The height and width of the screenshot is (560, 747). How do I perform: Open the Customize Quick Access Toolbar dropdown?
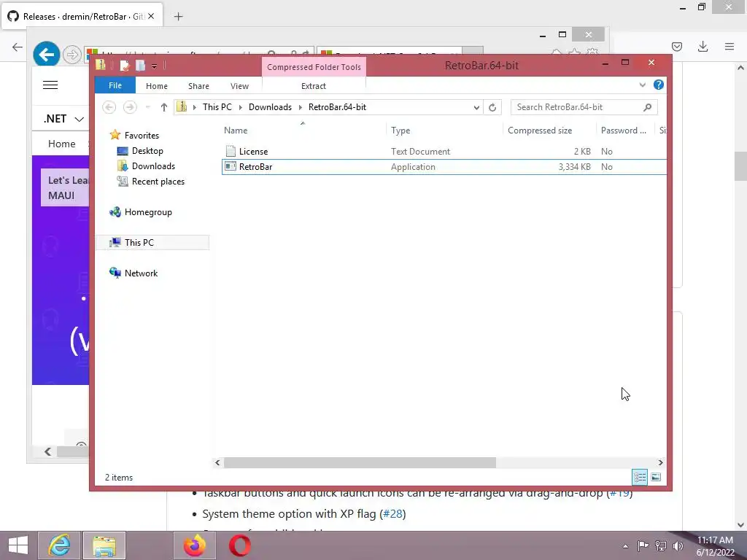point(155,66)
